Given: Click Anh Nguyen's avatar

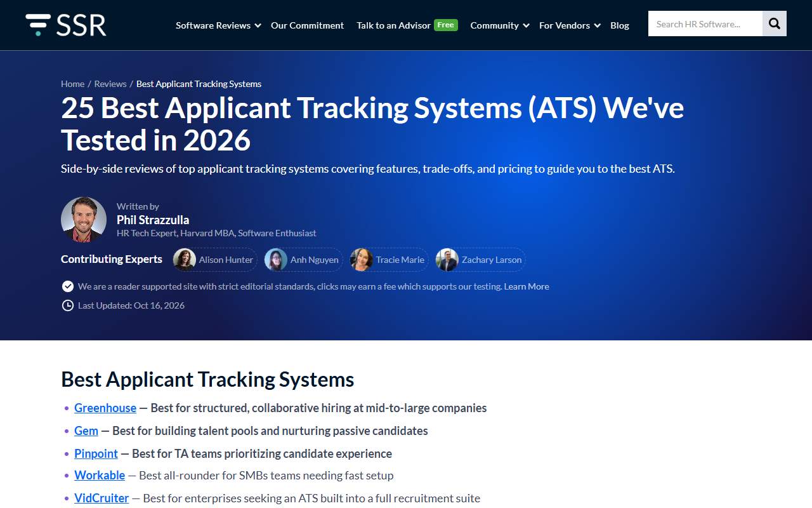Looking at the screenshot, I should pyautogui.click(x=276, y=260).
